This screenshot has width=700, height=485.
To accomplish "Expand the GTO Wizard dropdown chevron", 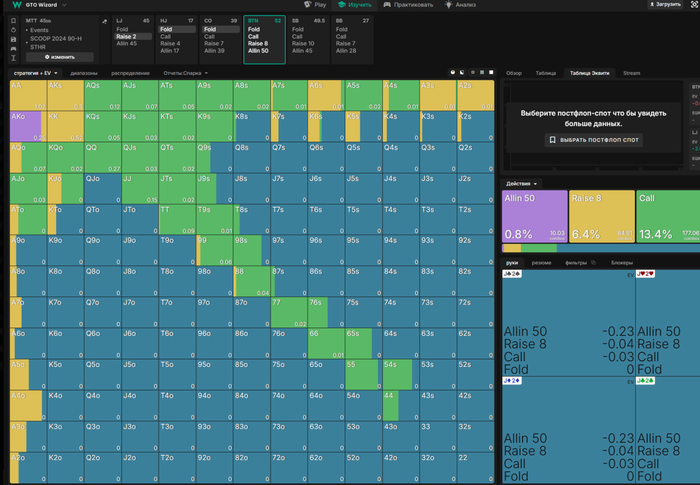I will (62, 5).
